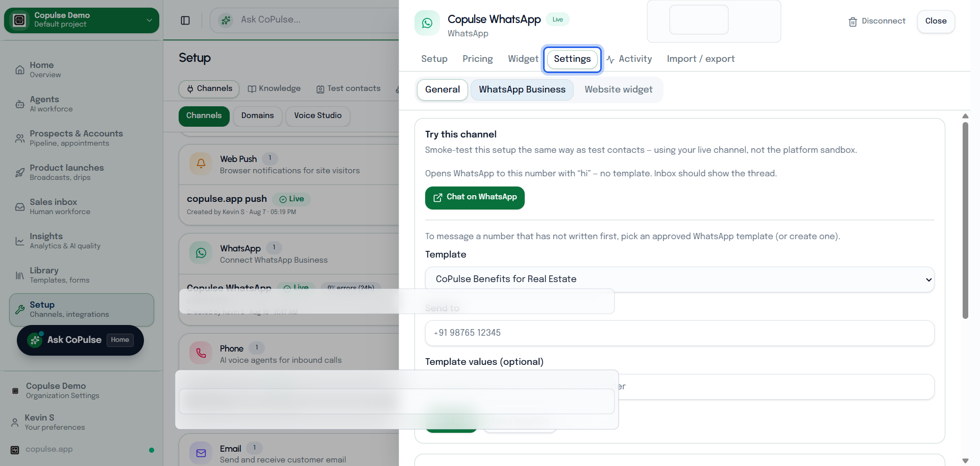The image size is (980, 466).
Task: Click the Phone channel handset icon
Action: point(201,353)
